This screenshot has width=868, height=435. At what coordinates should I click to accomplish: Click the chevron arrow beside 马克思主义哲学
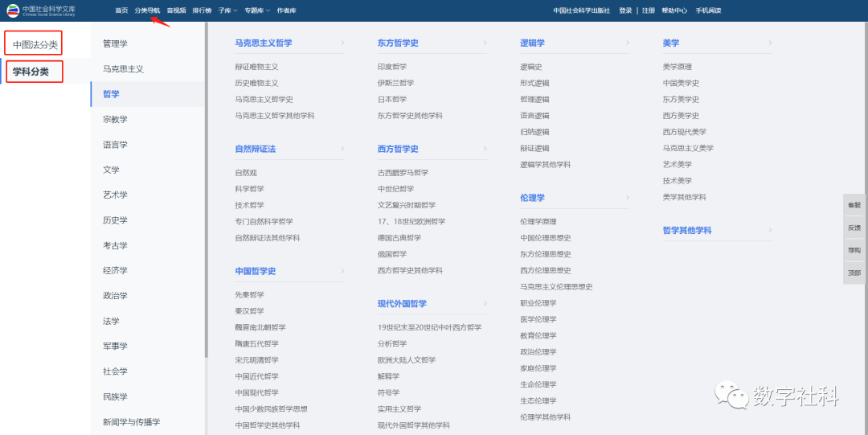click(342, 43)
